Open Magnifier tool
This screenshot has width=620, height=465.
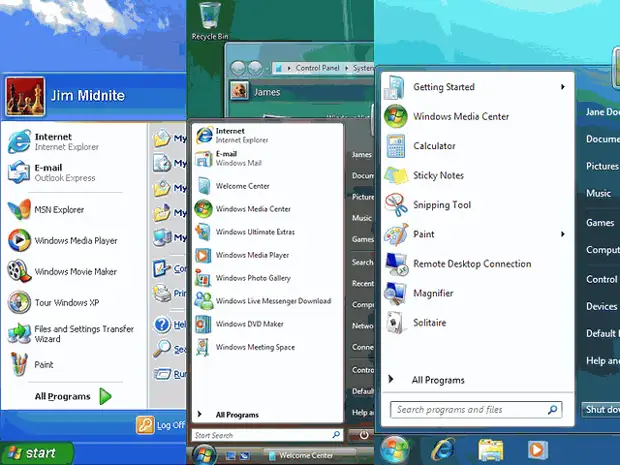[x=433, y=293]
